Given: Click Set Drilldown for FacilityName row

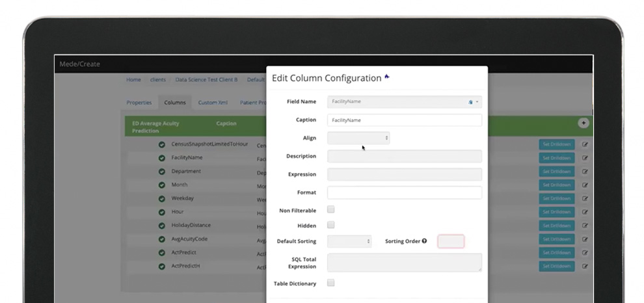Looking at the screenshot, I should click(x=557, y=158).
